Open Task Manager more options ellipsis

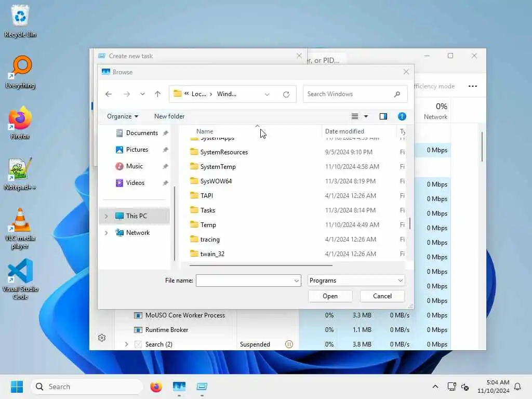[473, 86]
